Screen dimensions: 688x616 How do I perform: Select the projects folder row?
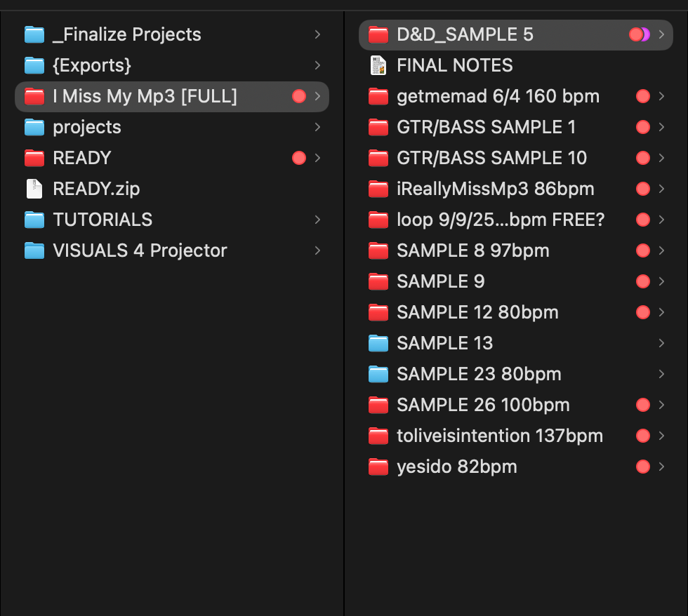pos(172,127)
